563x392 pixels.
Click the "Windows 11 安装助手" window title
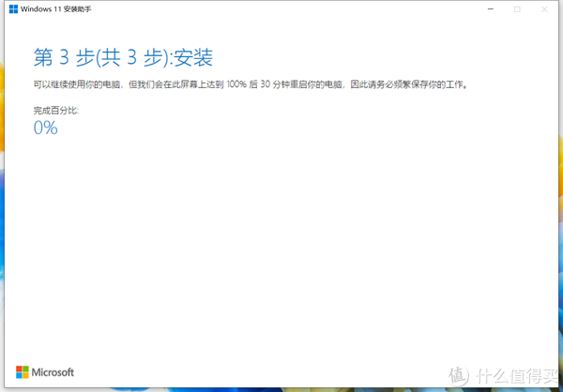[x=56, y=9]
